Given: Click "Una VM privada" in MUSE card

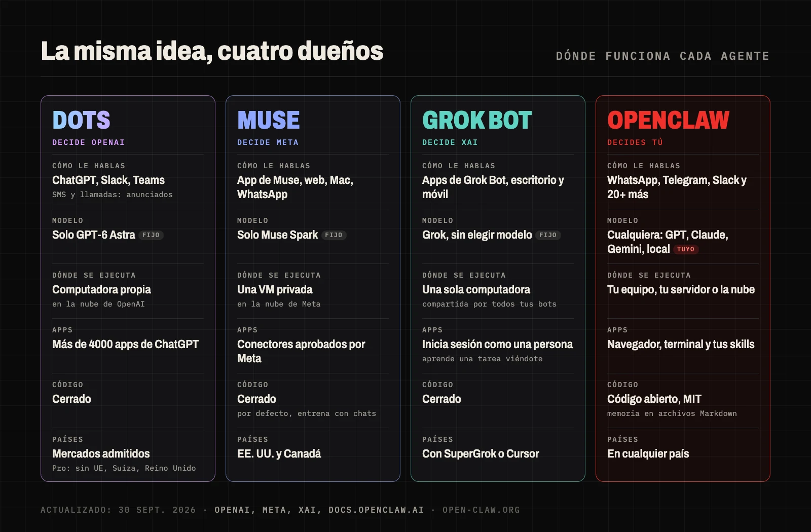Looking at the screenshot, I should tap(275, 289).
